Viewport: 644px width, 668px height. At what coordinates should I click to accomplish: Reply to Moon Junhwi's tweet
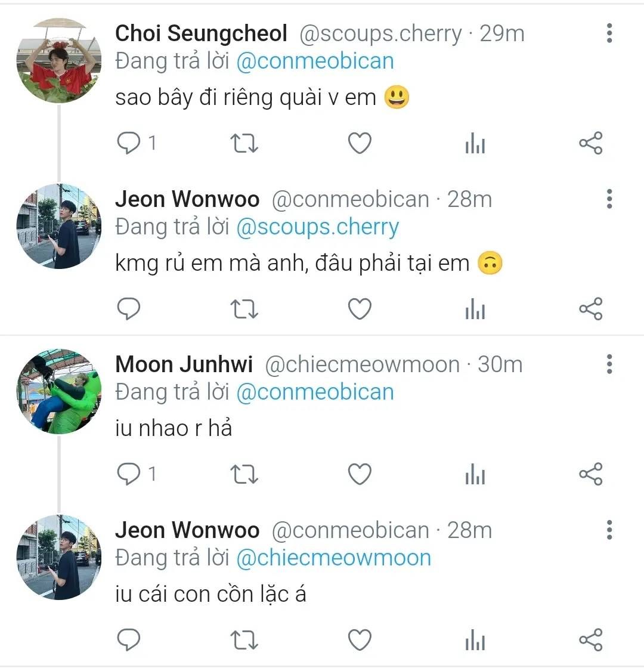129,474
